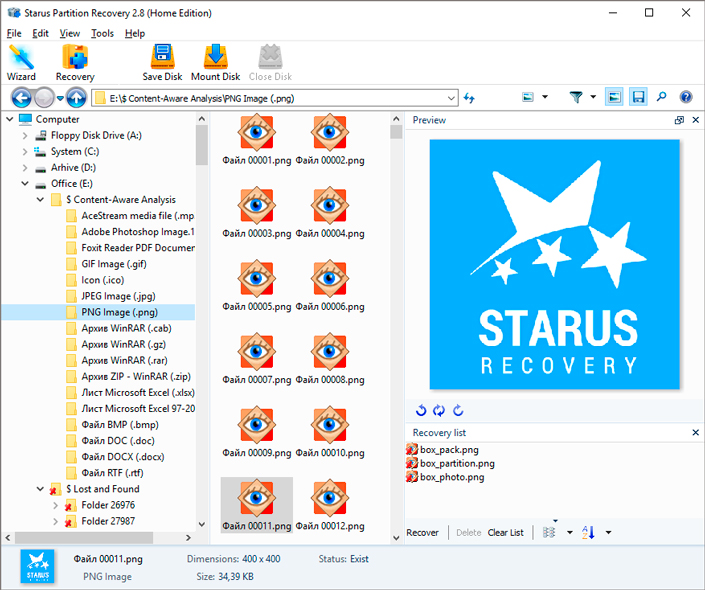Screen dimensions: 705x590
Task: Collapse the Computer tree node
Action: pos(9,119)
